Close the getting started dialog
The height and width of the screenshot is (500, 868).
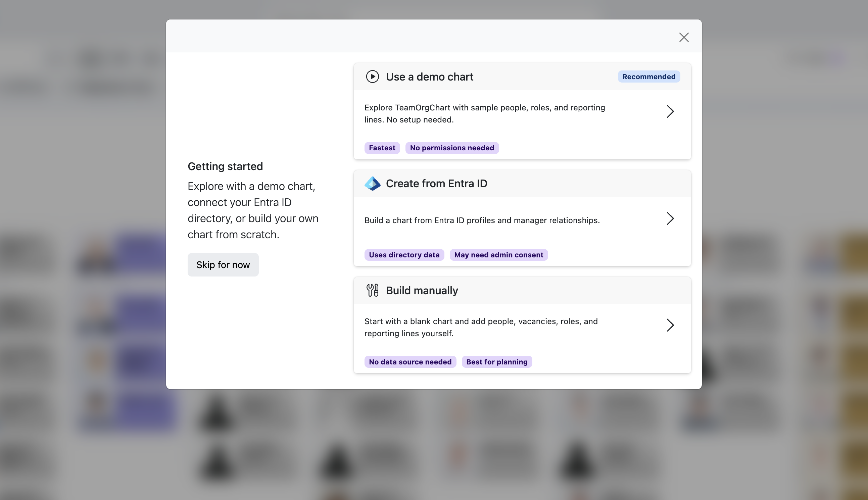(x=683, y=37)
